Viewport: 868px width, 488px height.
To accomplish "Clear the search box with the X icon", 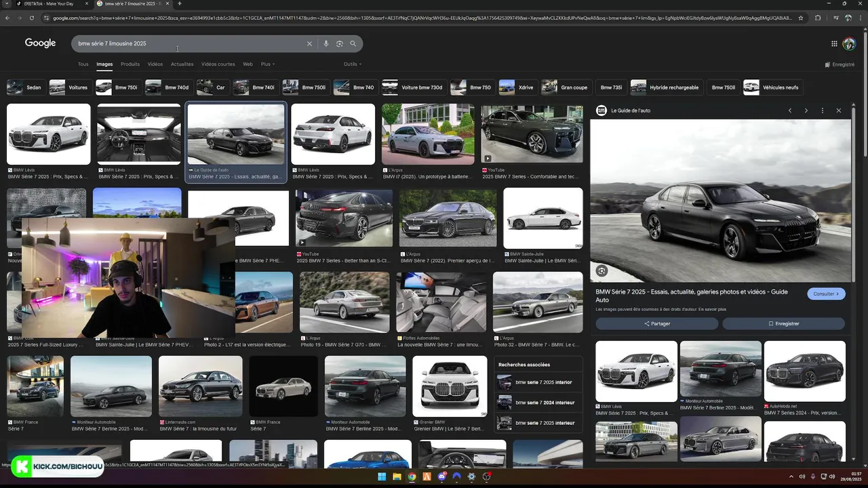I will [309, 43].
